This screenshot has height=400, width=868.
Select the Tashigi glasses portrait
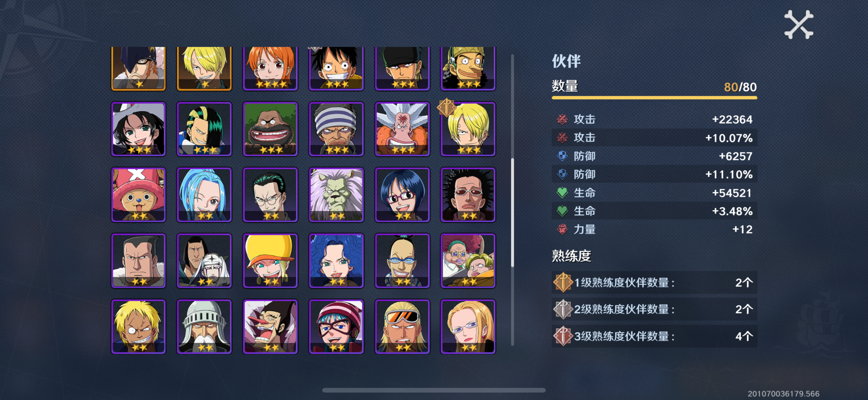(402, 195)
